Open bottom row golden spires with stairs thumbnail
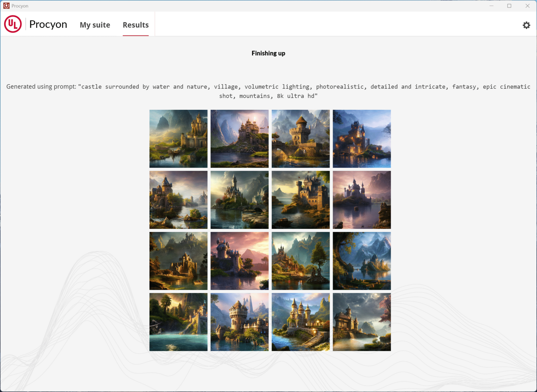Viewport: 537px width, 392px height. [301, 322]
